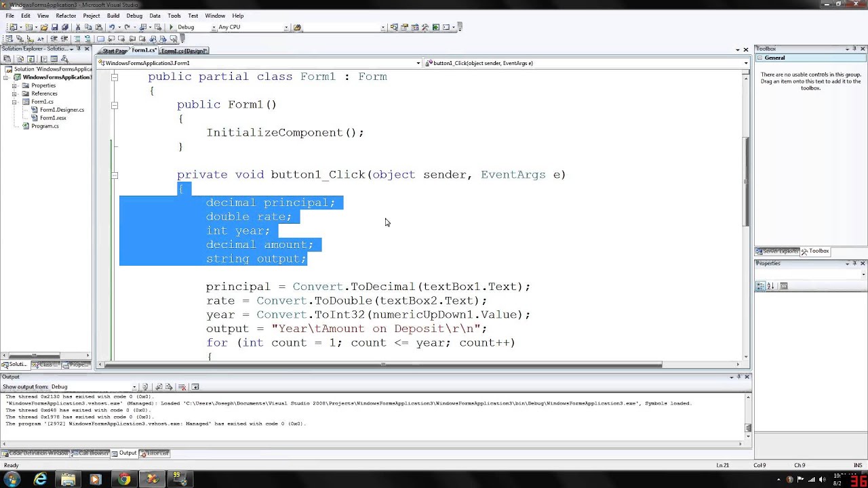Open the Debug configuration dropdown
The width and height of the screenshot is (868, 488).
pyautogui.click(x=213, y=27)
